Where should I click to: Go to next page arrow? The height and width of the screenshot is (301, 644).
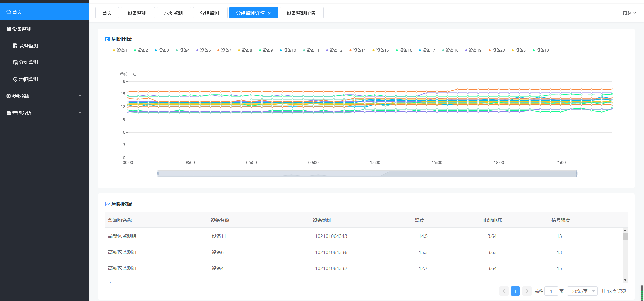(x=527, y=291)
